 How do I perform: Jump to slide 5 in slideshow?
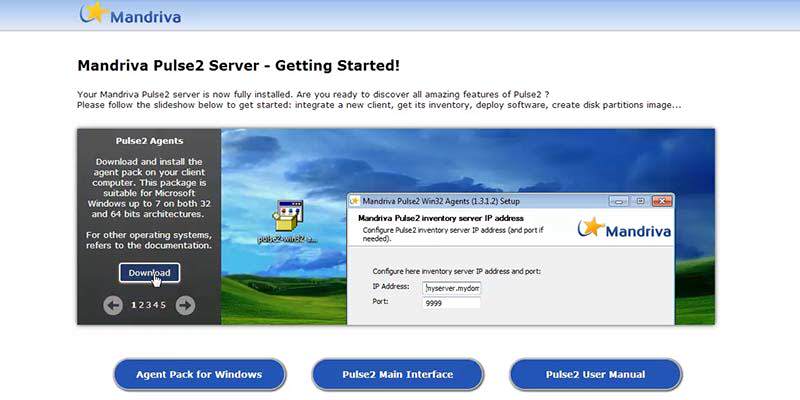[x=163, y=305]
